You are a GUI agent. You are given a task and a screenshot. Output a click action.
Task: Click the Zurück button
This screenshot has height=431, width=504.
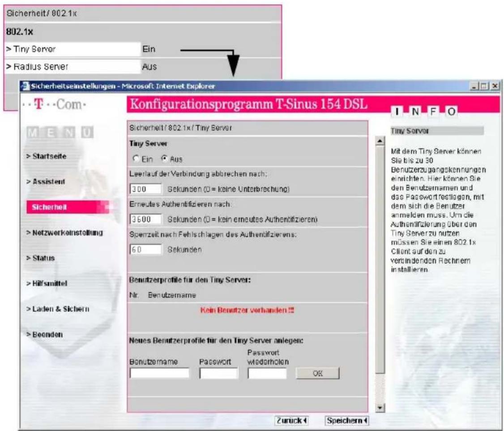(x=291, y=420)
